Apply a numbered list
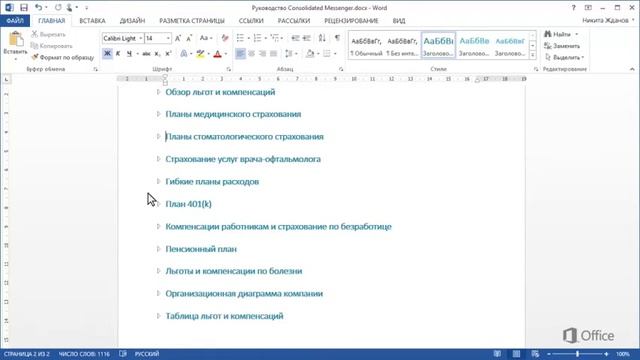 pos(257,38)
